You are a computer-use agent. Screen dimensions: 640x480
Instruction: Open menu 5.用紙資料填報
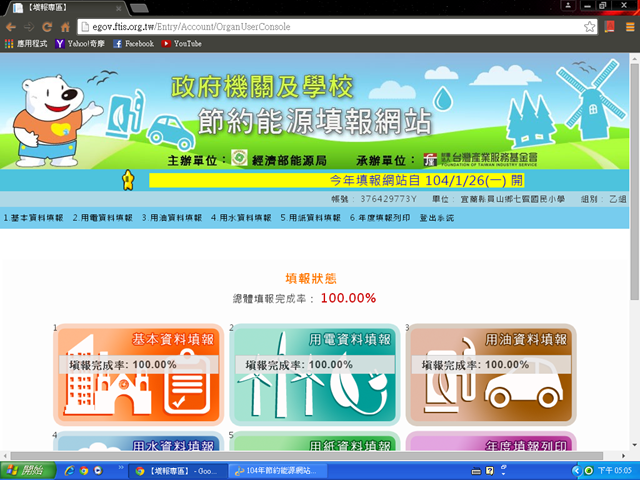point(311,218)
